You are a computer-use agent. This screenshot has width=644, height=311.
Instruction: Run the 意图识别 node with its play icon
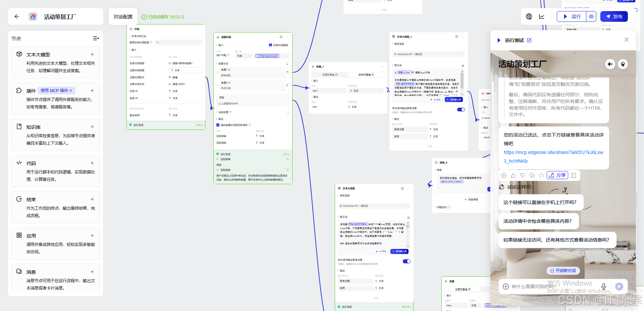click(x=281, y=37)
